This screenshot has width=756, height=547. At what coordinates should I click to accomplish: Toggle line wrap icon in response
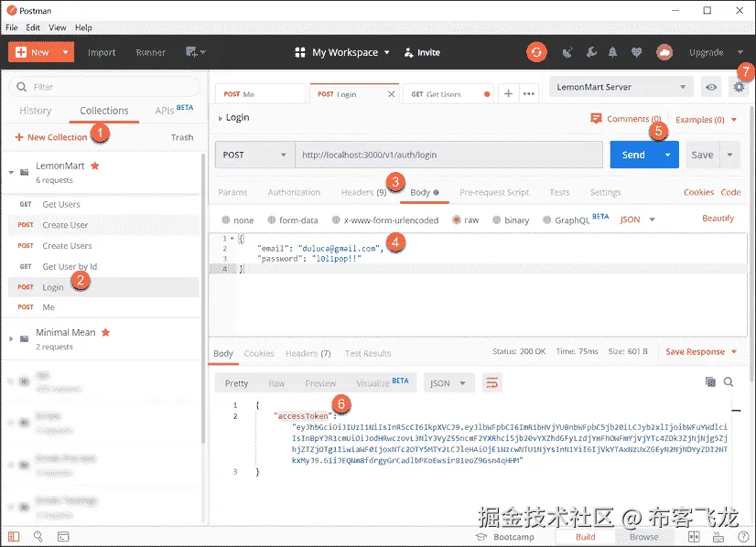click(491, 383)
